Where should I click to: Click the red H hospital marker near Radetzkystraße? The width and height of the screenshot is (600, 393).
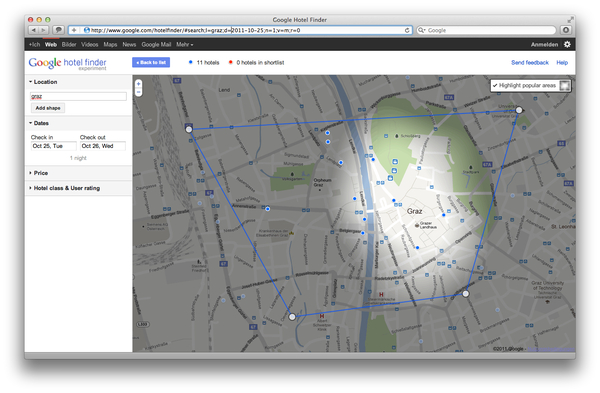point(381,294)
